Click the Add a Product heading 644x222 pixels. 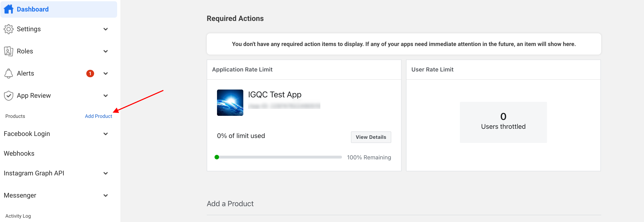230,204
